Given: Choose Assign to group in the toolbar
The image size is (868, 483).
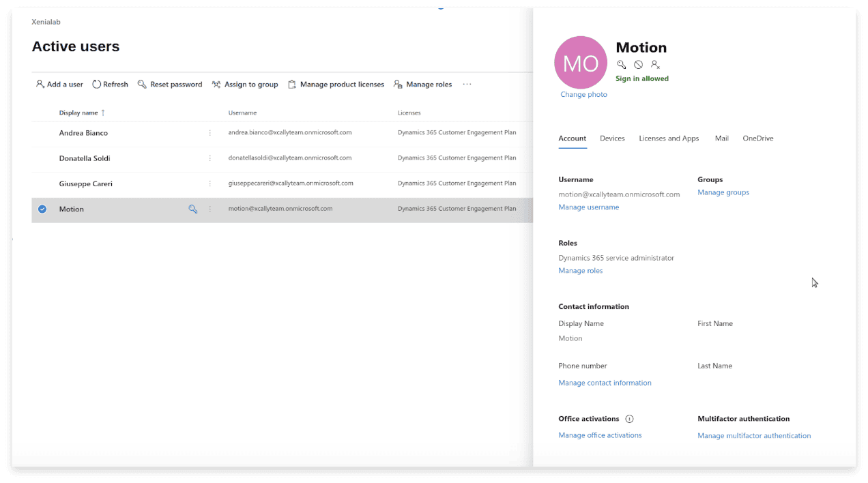Looking at the screenshot, I should 245,85.
